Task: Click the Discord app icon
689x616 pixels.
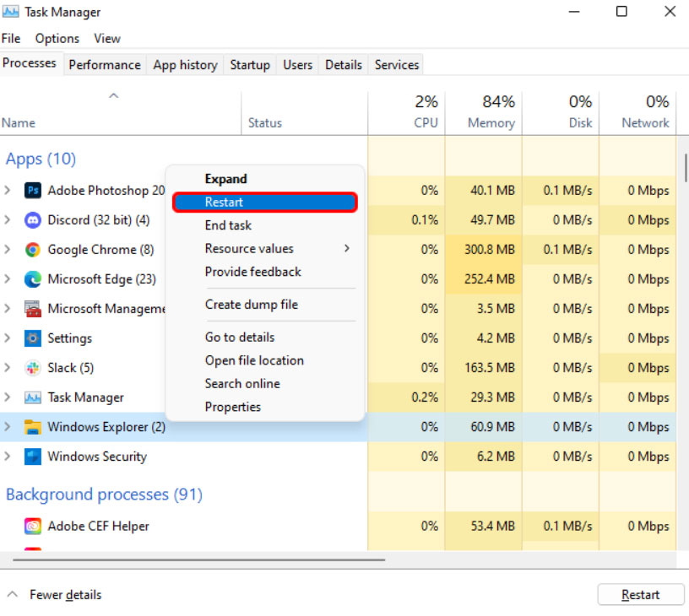Action: 33,220
